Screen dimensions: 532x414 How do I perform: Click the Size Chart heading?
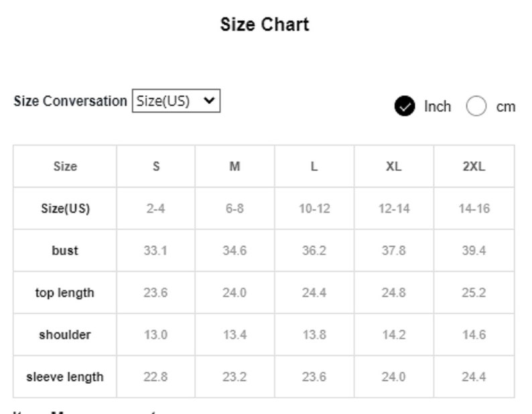[x=265, y=24]
